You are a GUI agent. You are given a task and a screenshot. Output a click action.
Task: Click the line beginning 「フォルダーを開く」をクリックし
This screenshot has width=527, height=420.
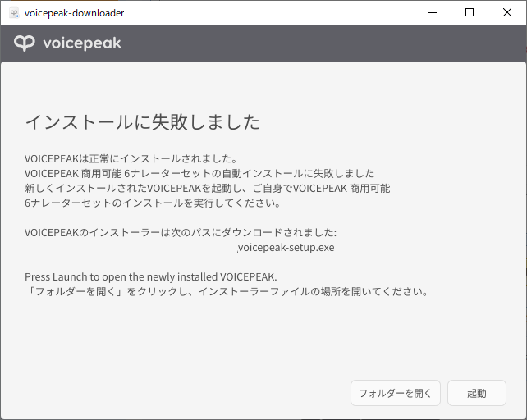click(227, 291)
